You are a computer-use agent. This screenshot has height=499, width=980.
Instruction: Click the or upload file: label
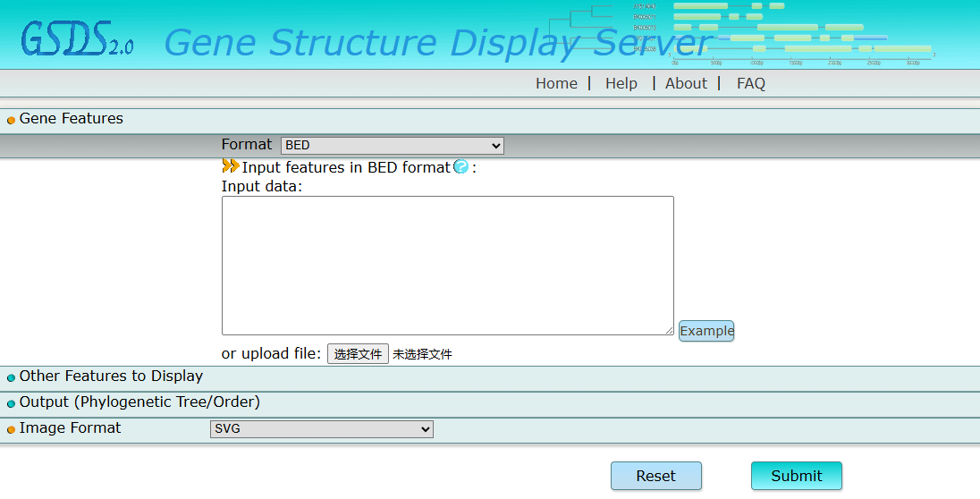click(271, 354)
